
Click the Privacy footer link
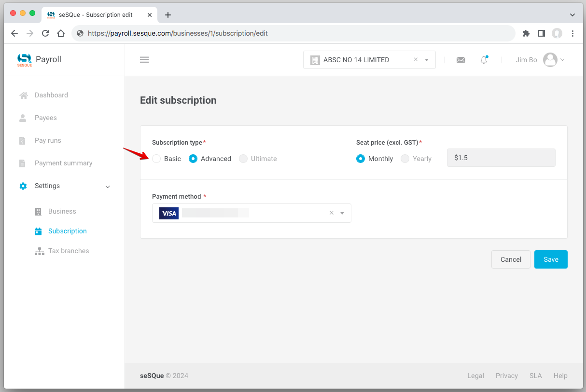(506, 376)
